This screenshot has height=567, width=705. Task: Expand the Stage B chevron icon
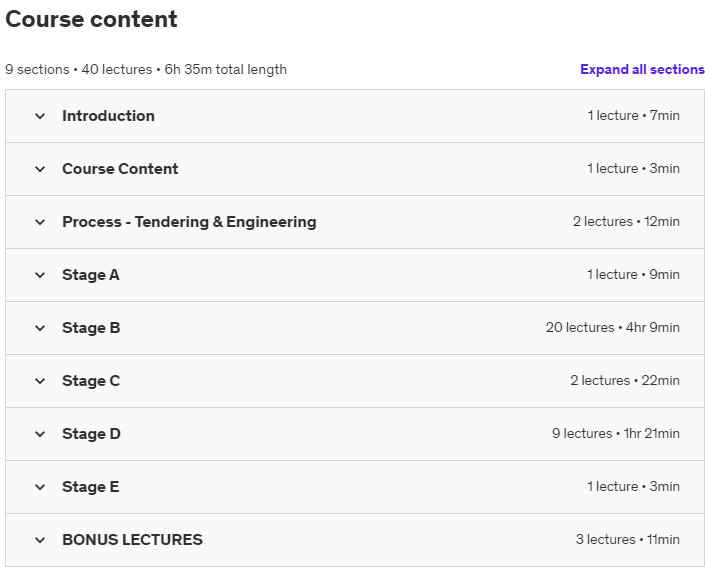point(40,328)
